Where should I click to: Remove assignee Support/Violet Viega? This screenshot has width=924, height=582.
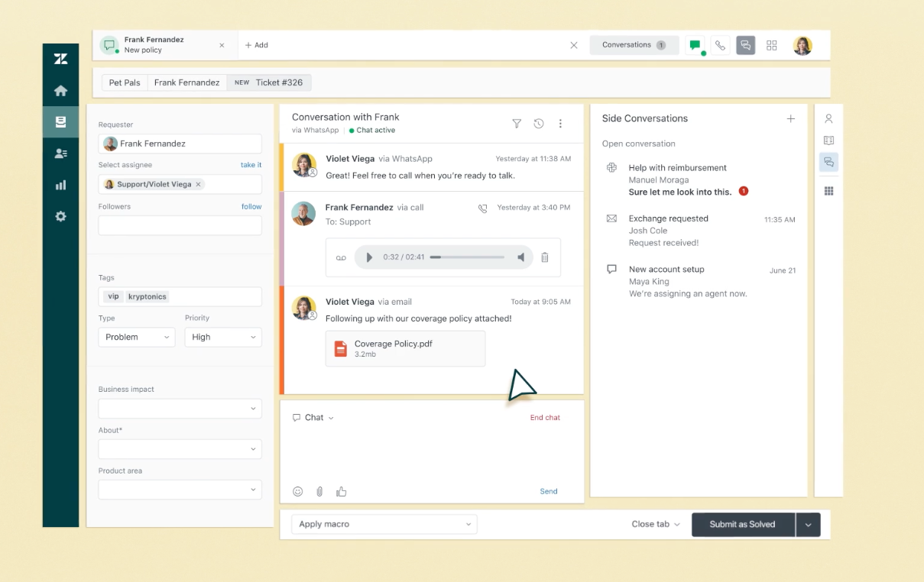pos(198,184)
